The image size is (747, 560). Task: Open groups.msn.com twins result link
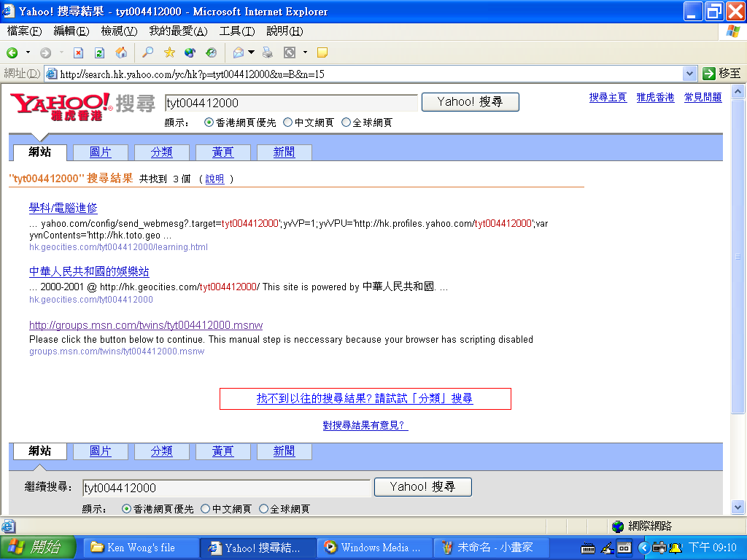coord(146,325)
